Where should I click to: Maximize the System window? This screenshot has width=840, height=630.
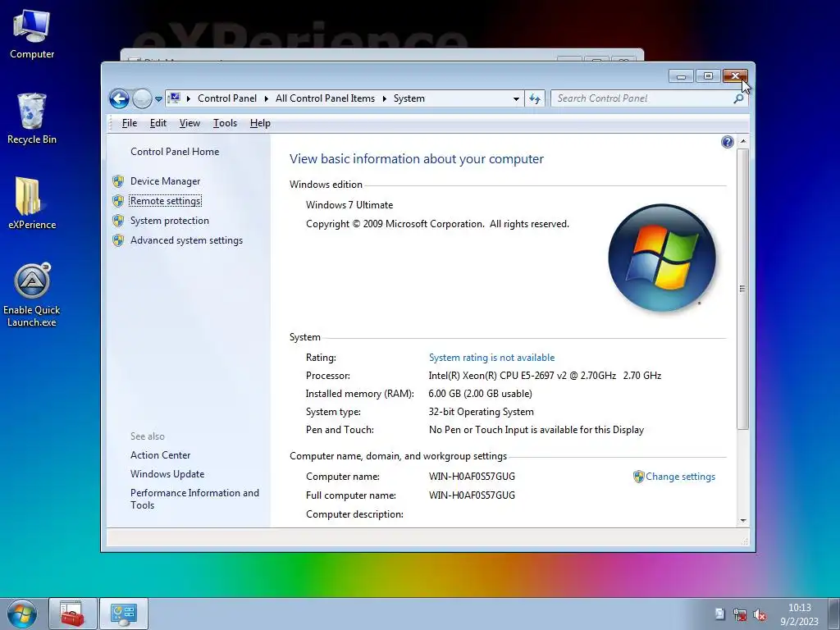tap(708, 76)
